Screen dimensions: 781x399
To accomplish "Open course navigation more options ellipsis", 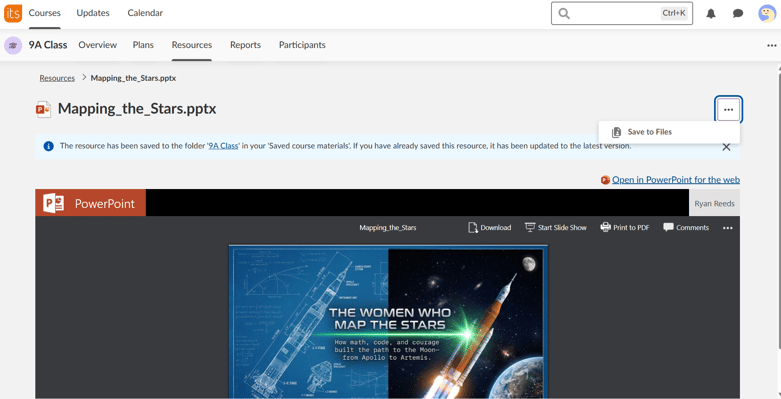I will pyautogui.click(x=772, y=46).
